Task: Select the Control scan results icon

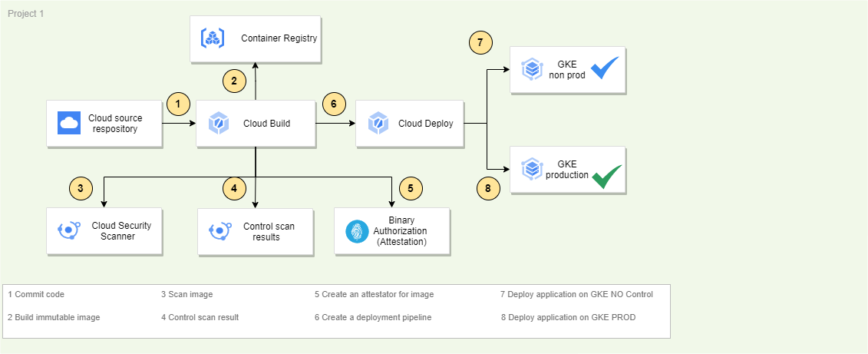Action: pos(220,230)
